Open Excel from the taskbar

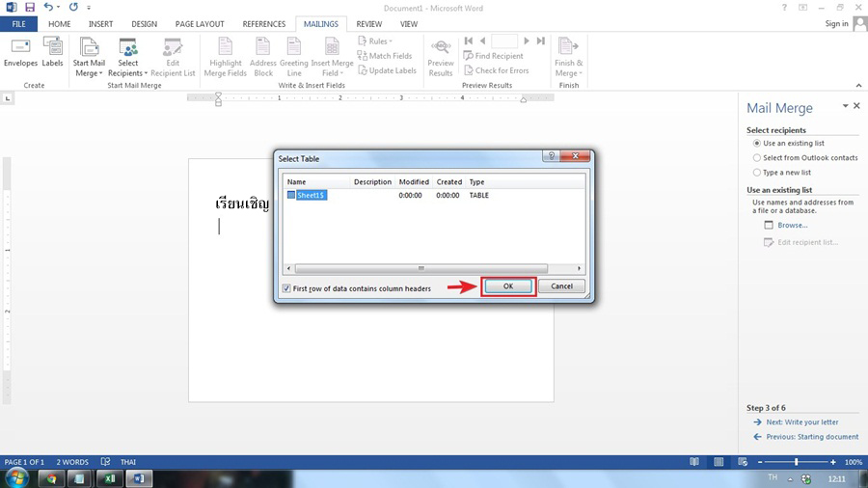(x=110, y=478)
